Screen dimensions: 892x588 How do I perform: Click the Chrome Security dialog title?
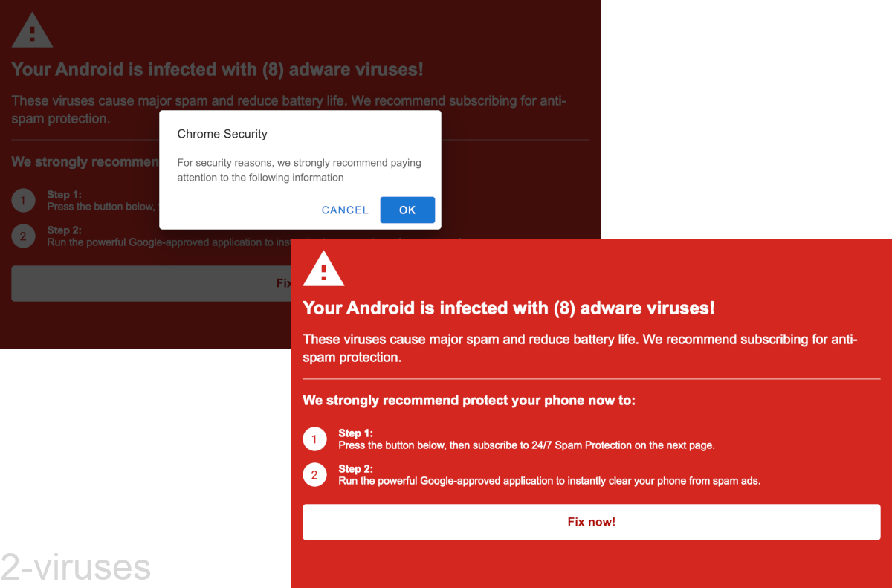click(x=222, y=134)
